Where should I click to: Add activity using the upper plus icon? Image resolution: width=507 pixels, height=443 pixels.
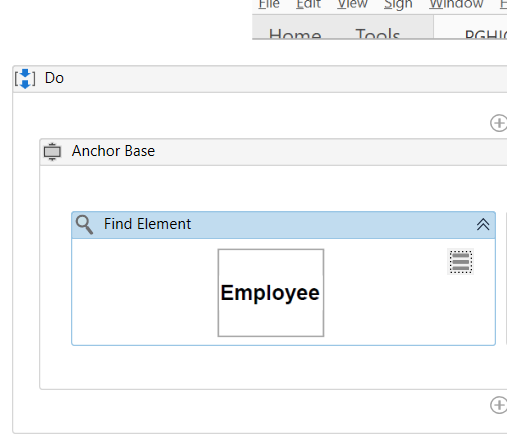pos(499,123)
